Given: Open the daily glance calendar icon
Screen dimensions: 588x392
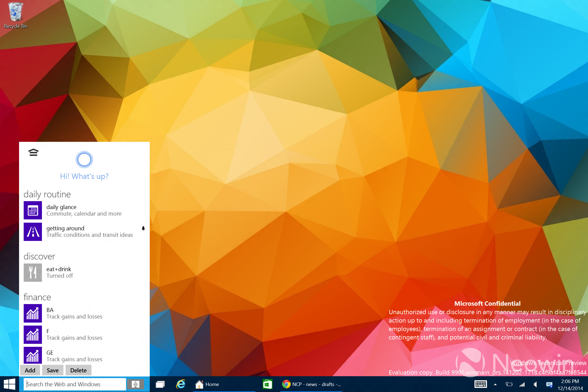Looking at the screenshot, I should click(33, 210).
